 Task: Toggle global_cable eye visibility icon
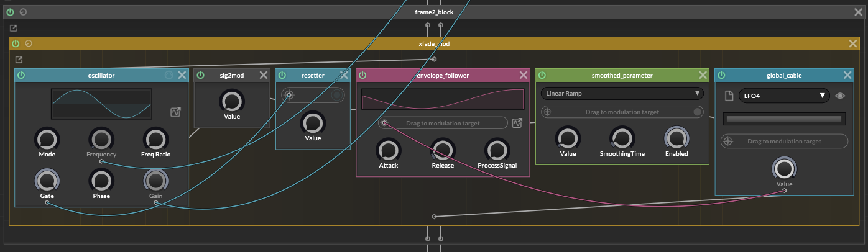841,96
